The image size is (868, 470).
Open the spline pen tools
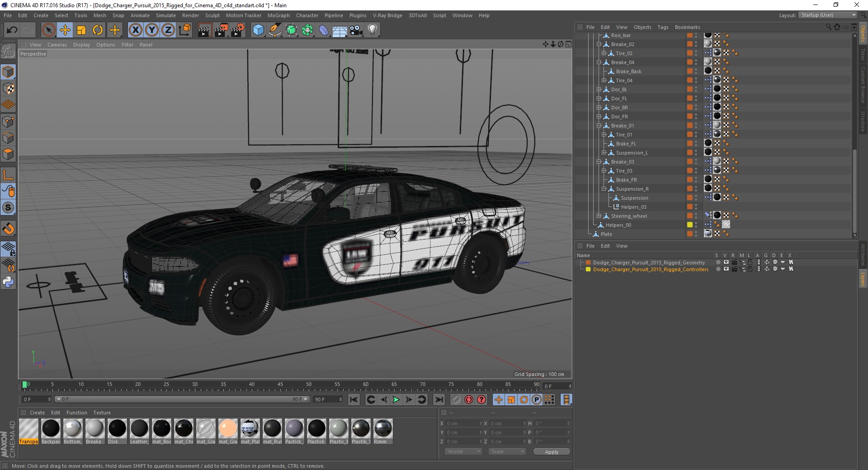tap(275, 30)
